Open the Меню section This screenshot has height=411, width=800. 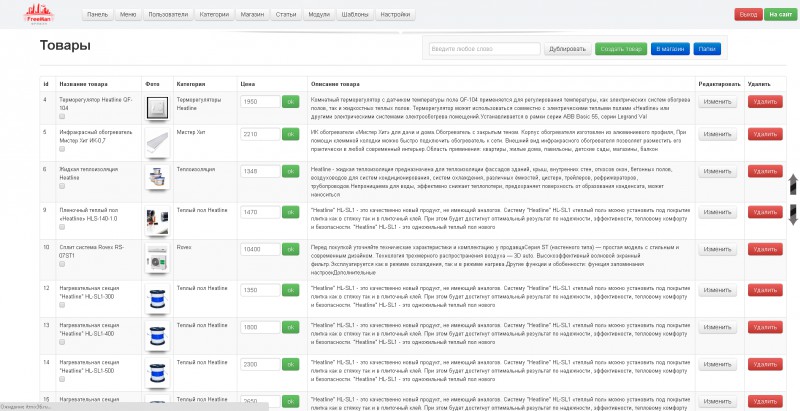tap(128, 15)
